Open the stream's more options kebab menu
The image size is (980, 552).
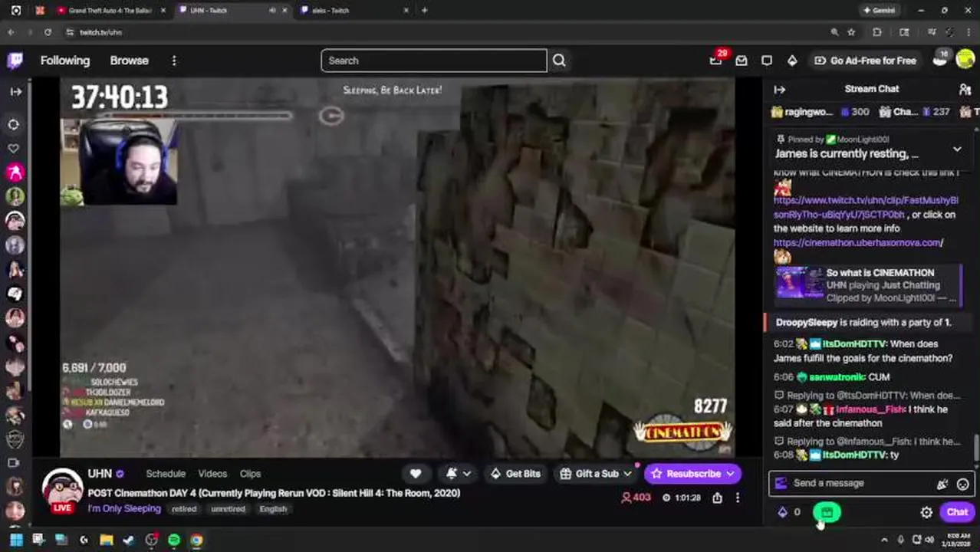coord(738,498)
